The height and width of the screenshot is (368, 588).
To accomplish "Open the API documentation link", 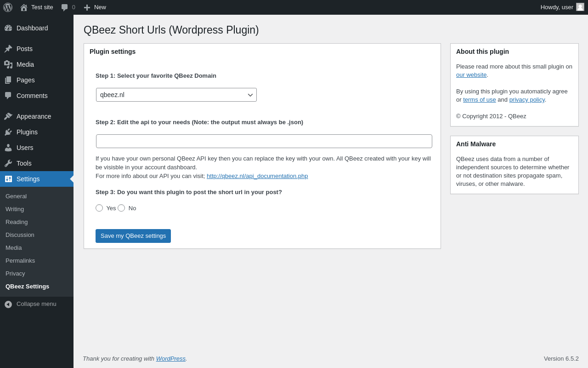I will (x=257, y=176).
